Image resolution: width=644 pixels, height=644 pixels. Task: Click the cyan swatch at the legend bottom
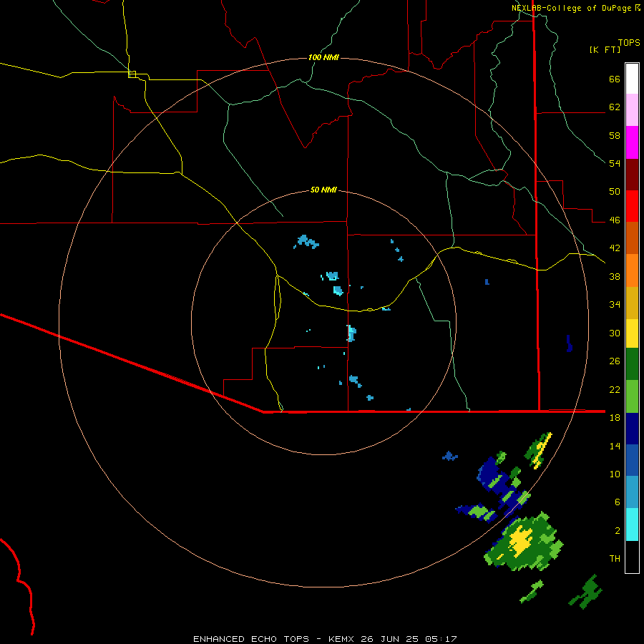pyautogui.click(x=632, y=525)
